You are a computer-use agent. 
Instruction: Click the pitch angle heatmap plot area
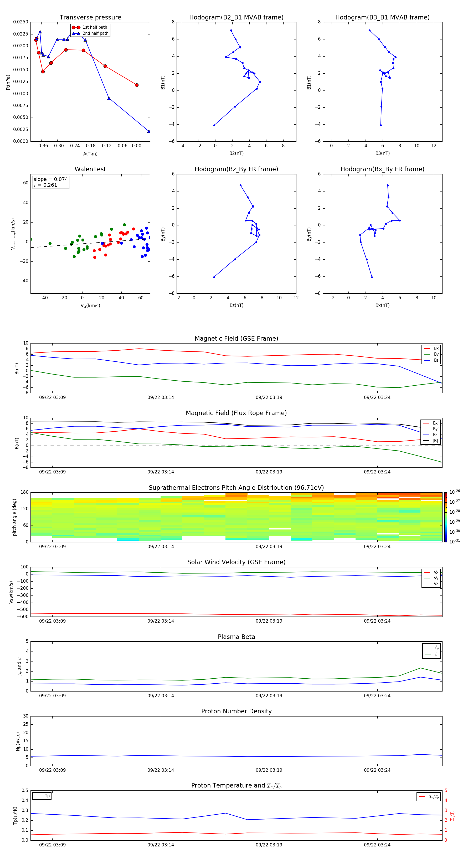236,517
